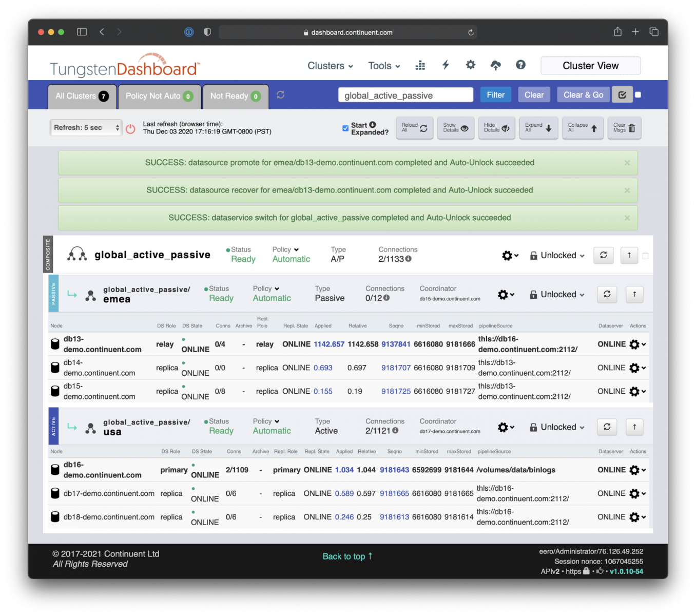Click the v1.0.10-54 version link
The height and width of the screenshot is (616, 696).
pyautogui.click(x=626, y=571)
